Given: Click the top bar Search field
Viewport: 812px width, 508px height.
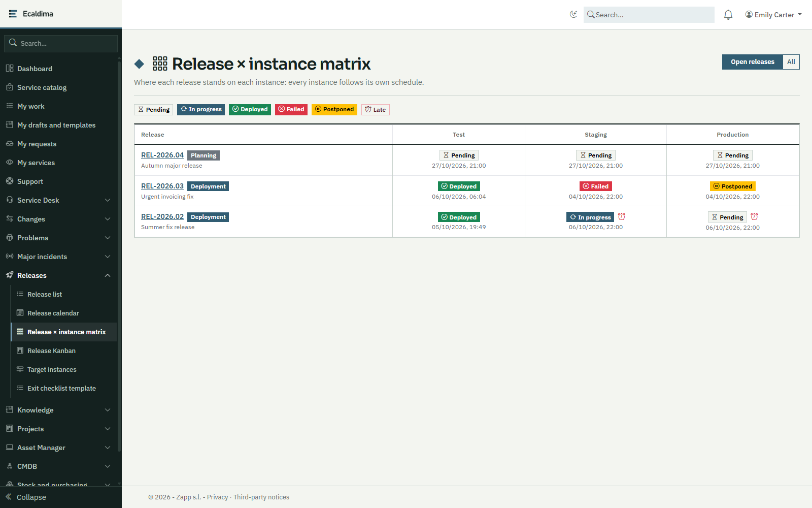Looking at the screenshot, I should pyautogui.click(x=649, y=15).
